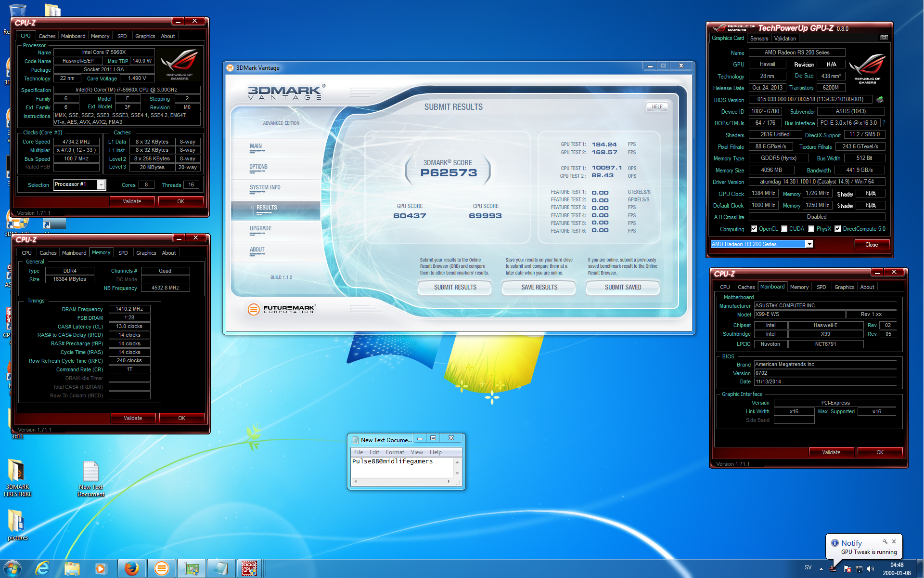Click Notepad horizontal scrollbar right arrow
This screenshot has height=578, width=924.
point(449,481)
